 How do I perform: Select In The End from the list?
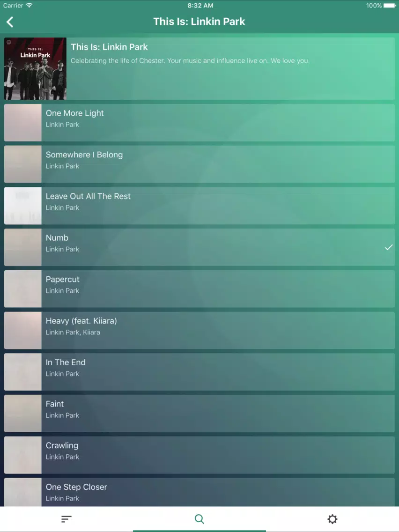click(x=199, y=372)
